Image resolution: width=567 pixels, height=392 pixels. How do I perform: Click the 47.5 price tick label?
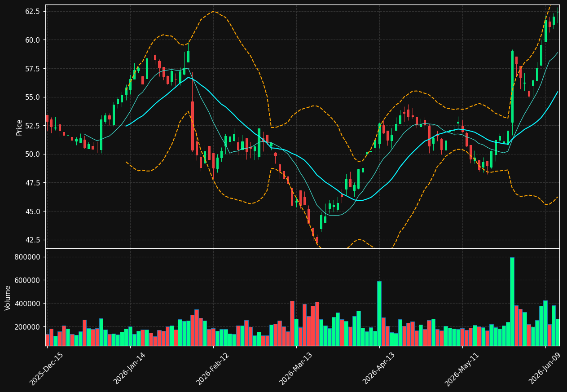tap(33, 183)
